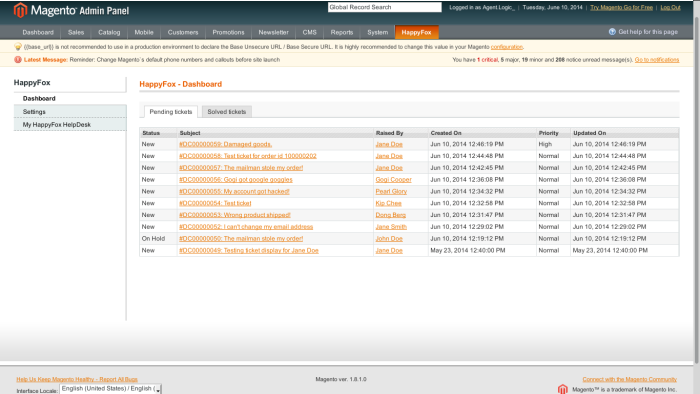Click the Raised By column header

tap(400, 133)
